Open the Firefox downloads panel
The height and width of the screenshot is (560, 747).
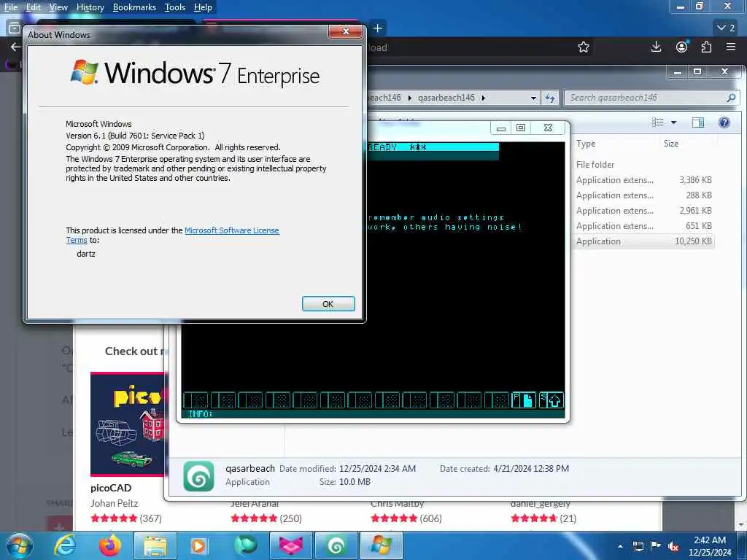pos(656,47)
